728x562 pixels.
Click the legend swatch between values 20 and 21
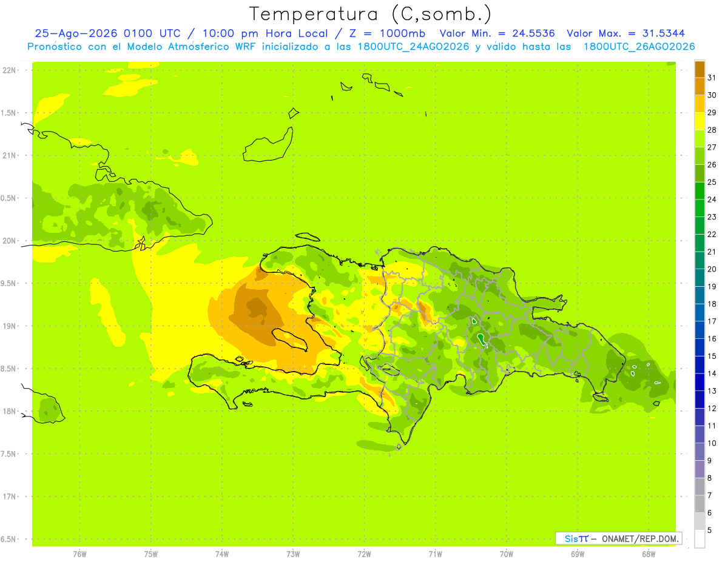(x=699, y=260)
